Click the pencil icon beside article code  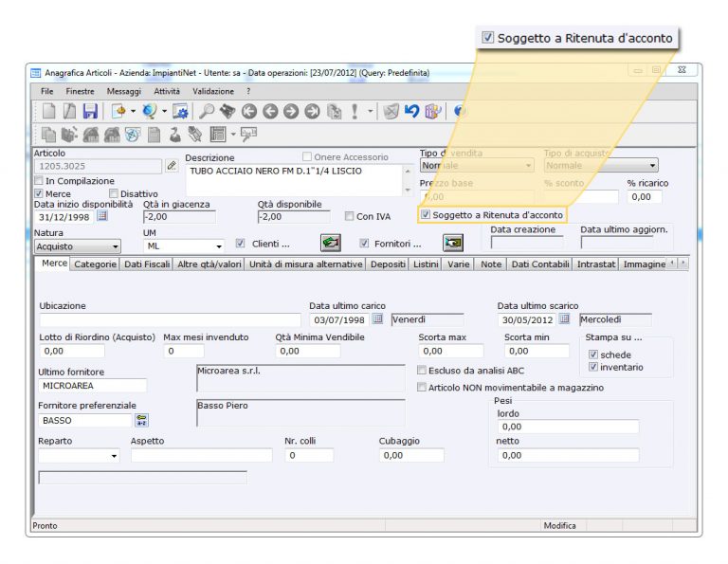pos(172,166)
